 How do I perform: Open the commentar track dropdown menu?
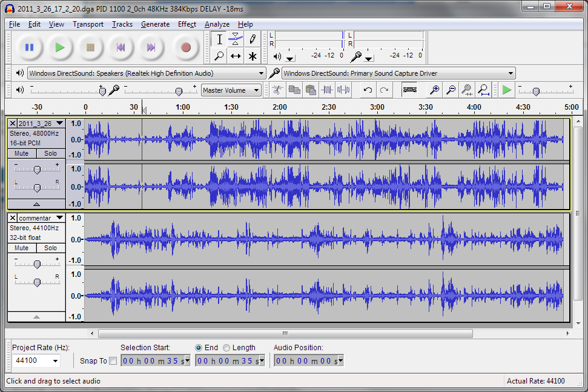tap(59, 218)
